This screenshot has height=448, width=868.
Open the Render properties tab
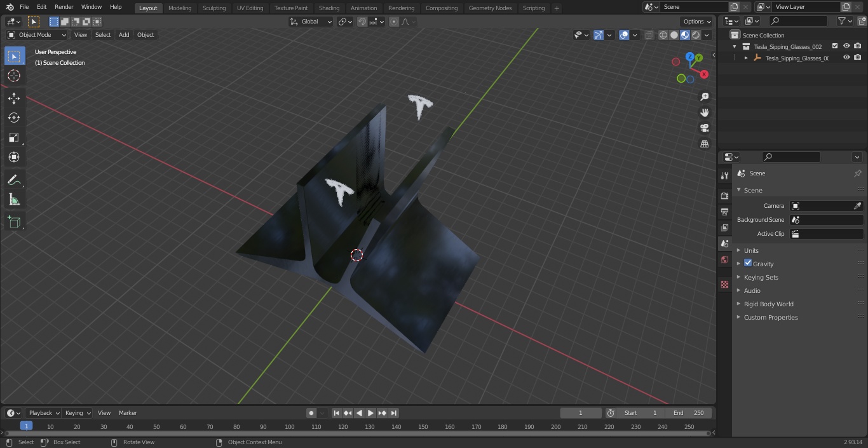tap(724, 196)
